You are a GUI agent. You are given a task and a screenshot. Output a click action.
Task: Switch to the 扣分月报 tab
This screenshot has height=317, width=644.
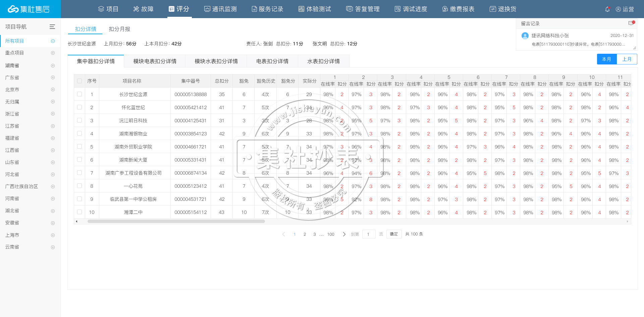[119, 29]
